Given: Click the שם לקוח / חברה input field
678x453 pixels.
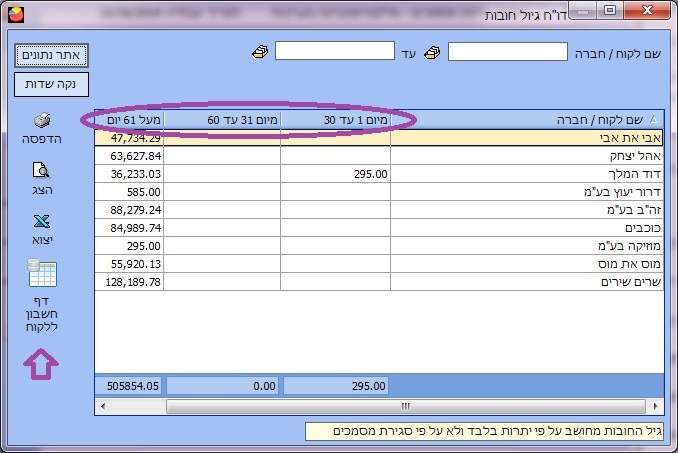Looking at the screenshot, I should pyautogui.click(x=508, y=51).
